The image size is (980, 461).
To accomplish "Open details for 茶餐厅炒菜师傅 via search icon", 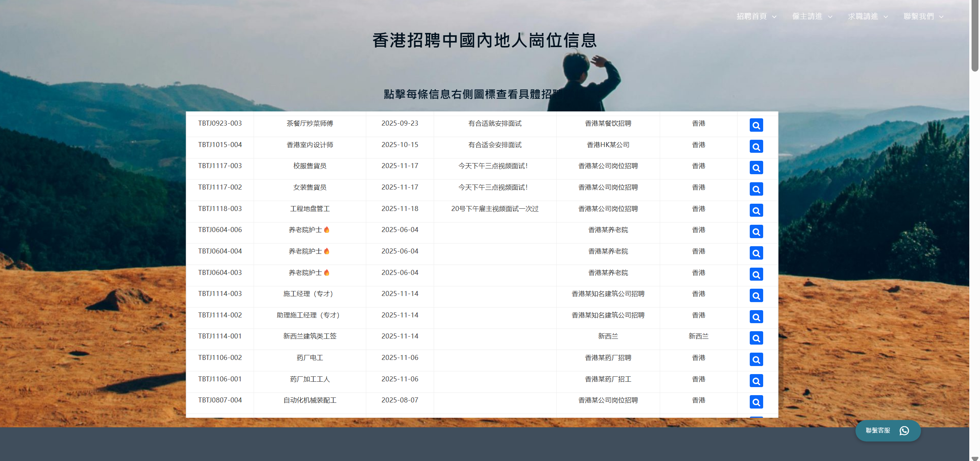I will 756,125.
